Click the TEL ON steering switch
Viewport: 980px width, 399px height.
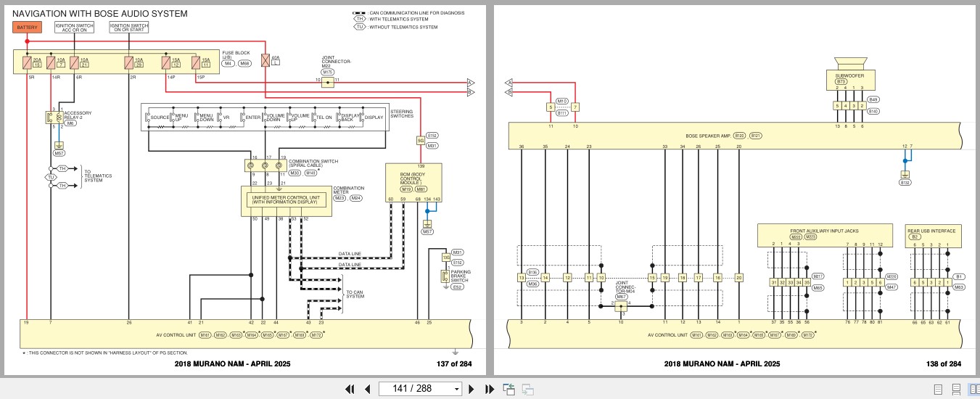point(324,117)
